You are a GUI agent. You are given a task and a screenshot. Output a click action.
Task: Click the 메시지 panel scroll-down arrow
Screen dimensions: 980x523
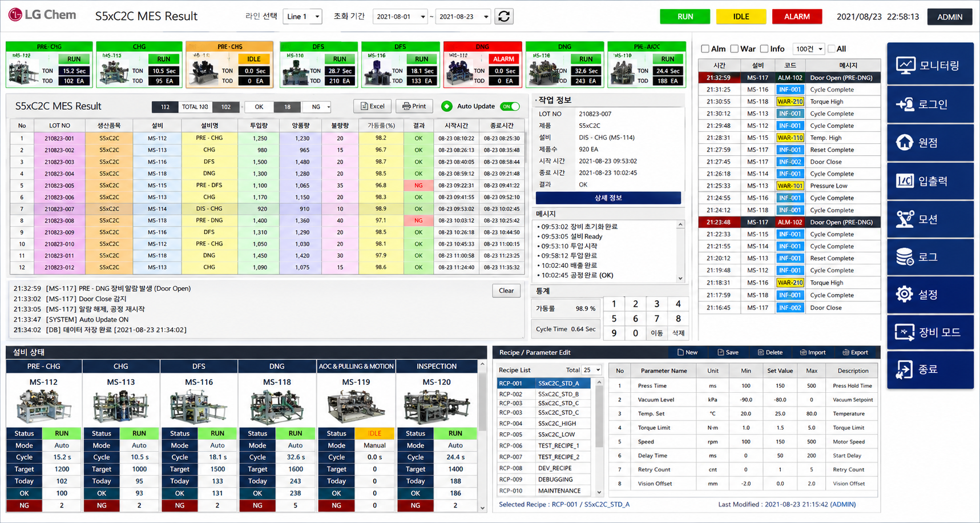[x=680, y=278]
